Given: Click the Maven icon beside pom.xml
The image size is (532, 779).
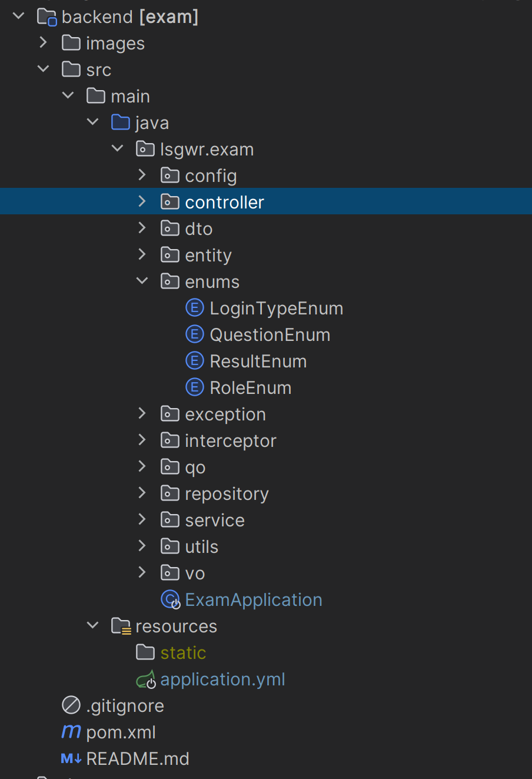Looking at the screenshot, I should [x=71, y=732].
